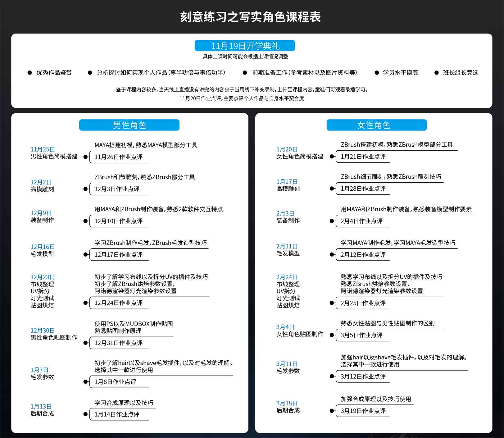Click the bullet item 前期准备工作

pos(305,72)
